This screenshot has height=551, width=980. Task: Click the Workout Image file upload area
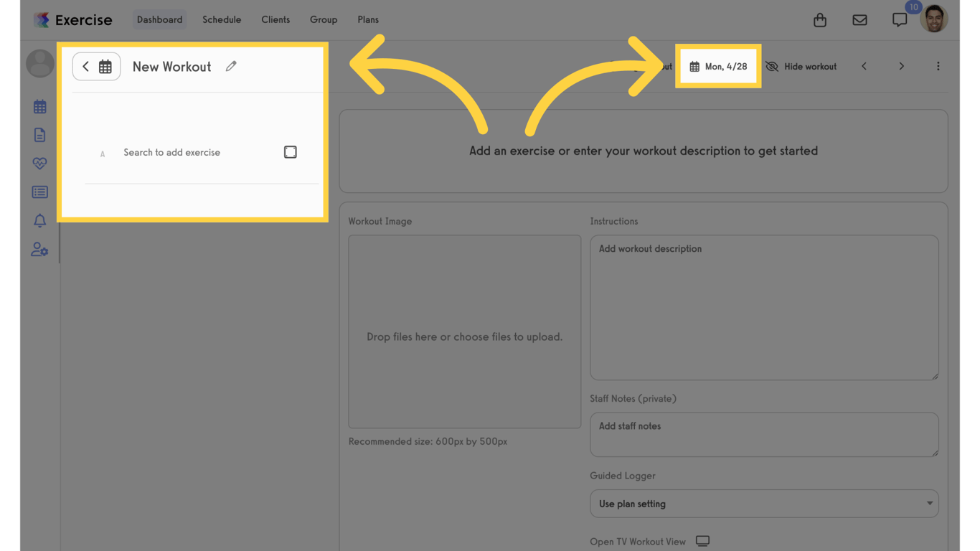pos(464,331)
